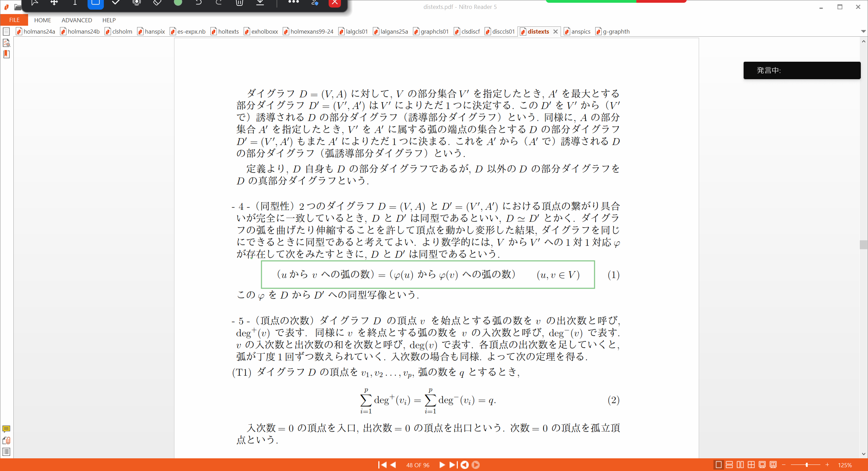Adjust the zoom slider handle

pos(807,465)
